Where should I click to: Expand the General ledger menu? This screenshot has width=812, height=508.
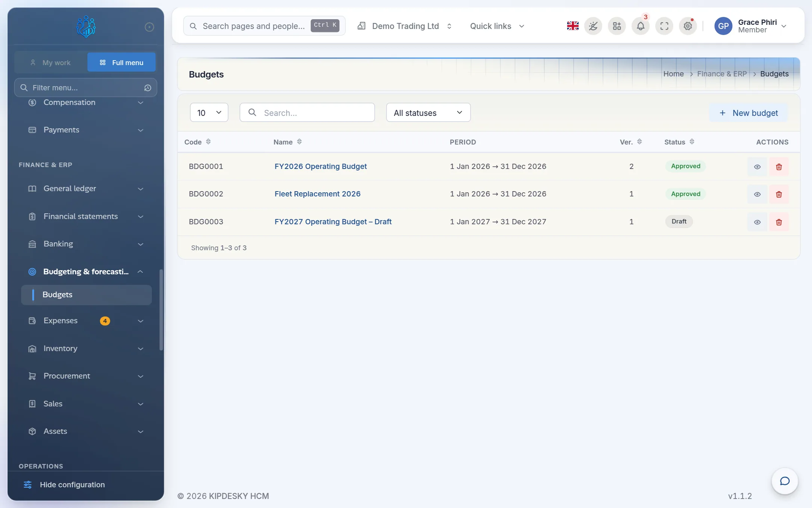point(86,189)
